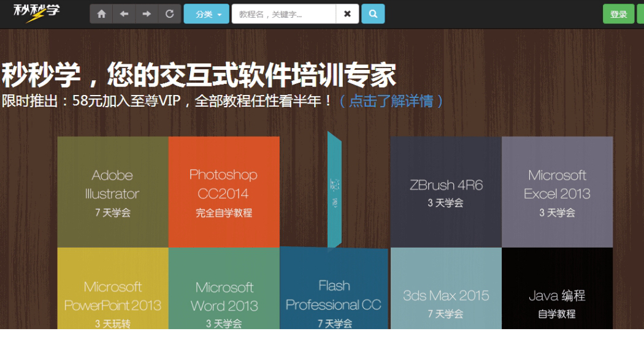Click the flipping teal tile in the middle
The width and height of the screenshot is (644, 342).
click(334, 191)
